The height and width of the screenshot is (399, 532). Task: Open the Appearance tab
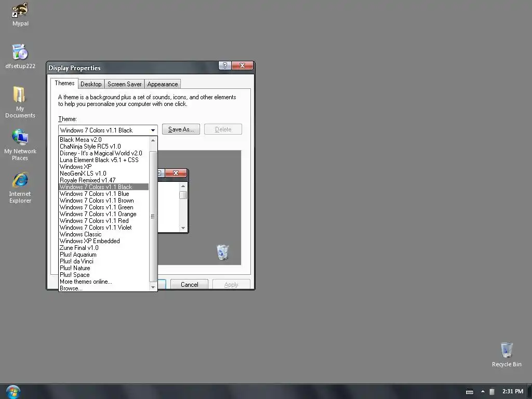[163, 84]
